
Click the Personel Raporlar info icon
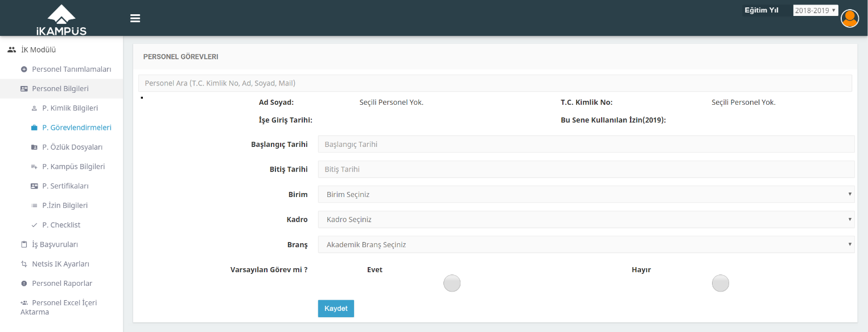[x=24, y=284]
